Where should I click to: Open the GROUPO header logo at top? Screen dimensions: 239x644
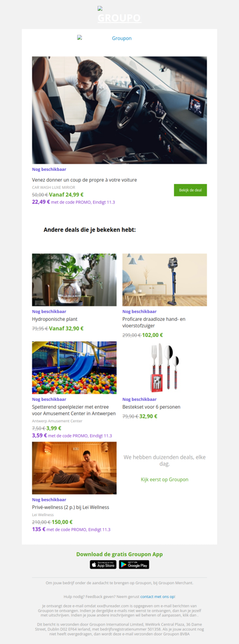[x=119, y=16]
